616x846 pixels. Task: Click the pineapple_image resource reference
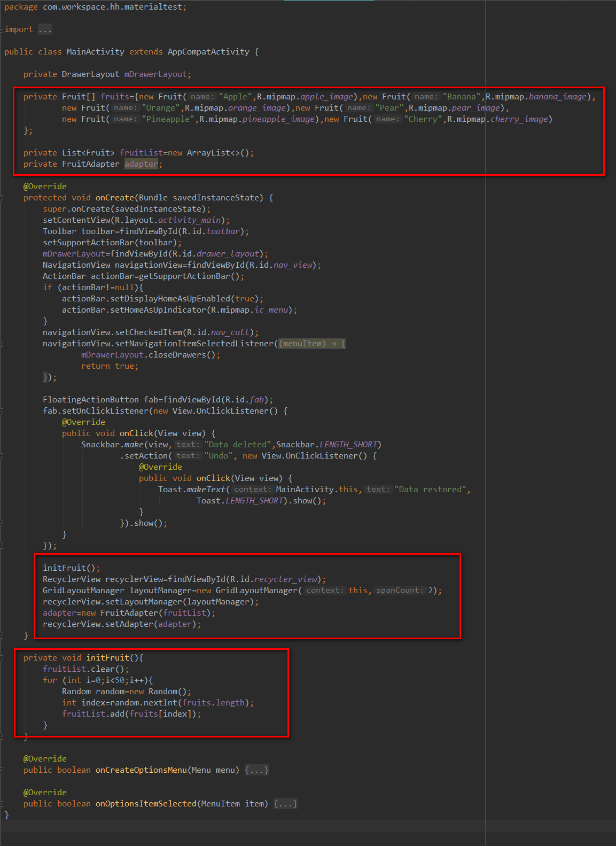tap(278, 119)
